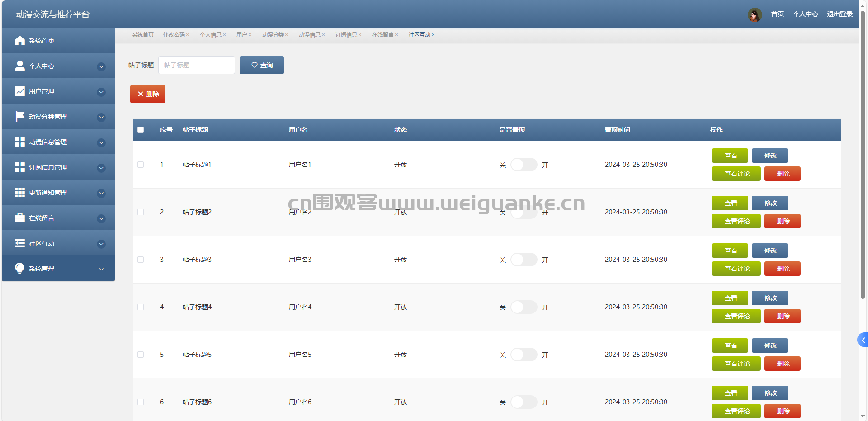This screenshot has width=868, height=421.
Task: Expand the 系统管理 menu chevron
Action: (101, 269)
